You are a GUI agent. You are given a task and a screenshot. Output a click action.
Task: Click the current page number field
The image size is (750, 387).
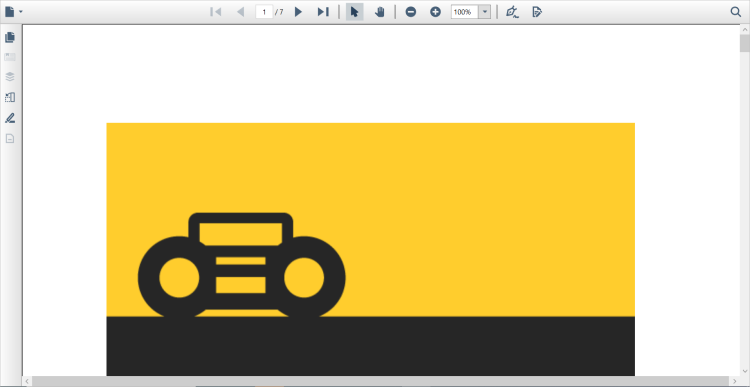pyautogui.click(x=264, y=12)
